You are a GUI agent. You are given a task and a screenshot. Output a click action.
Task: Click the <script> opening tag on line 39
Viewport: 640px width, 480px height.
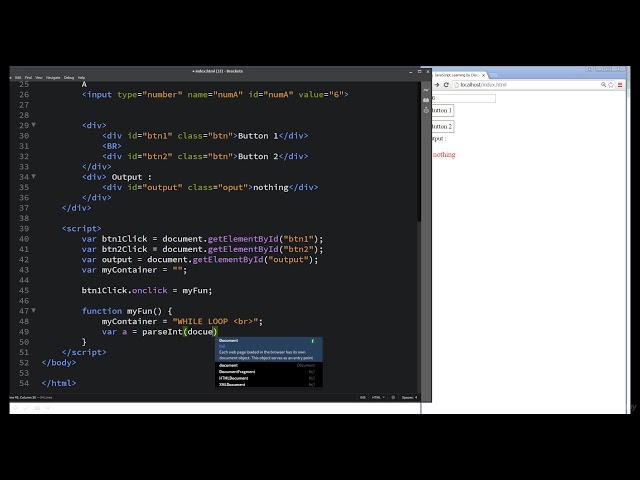coord(82,228)
